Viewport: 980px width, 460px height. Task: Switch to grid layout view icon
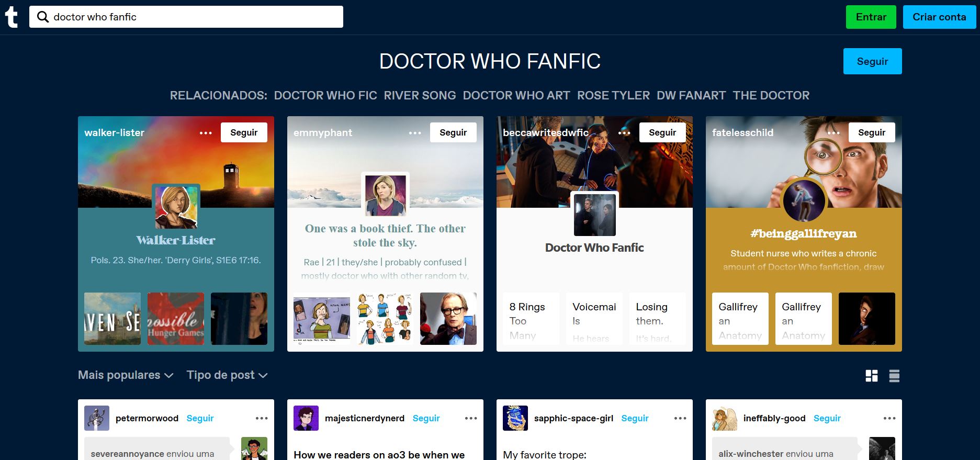point(872,376)
